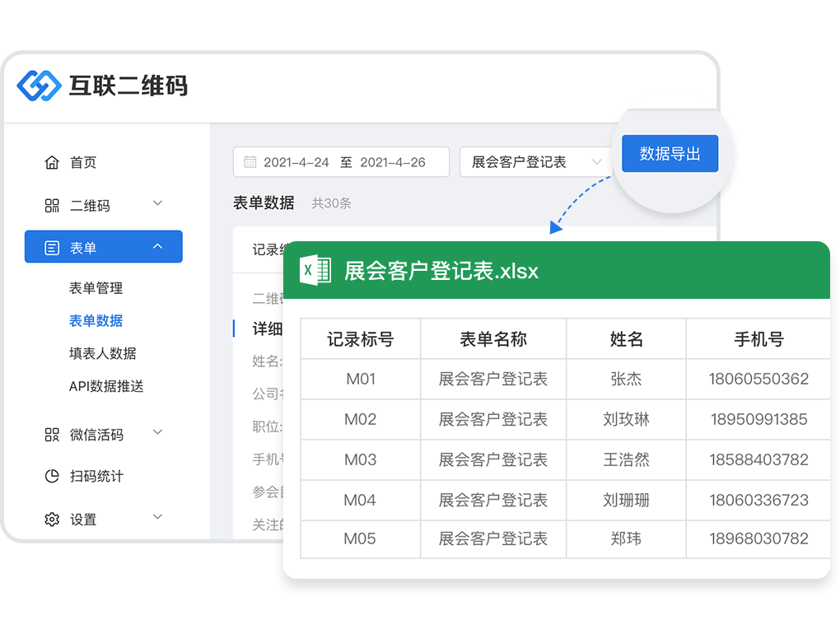
Task: Click the QR code icon beside 二维码
Action: tap(52, 205)
